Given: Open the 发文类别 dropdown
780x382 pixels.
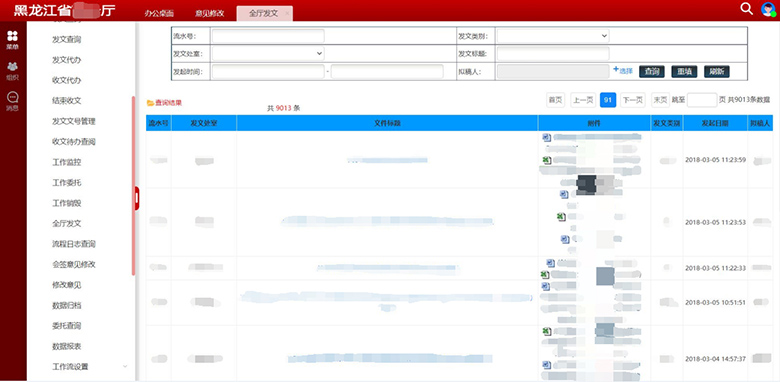Looking at the screenshot, I should 553,36.
